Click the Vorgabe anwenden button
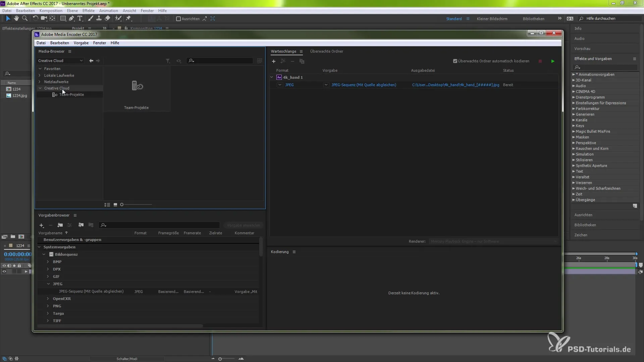This screenshot has width=644, height=362. click(244, 225)
